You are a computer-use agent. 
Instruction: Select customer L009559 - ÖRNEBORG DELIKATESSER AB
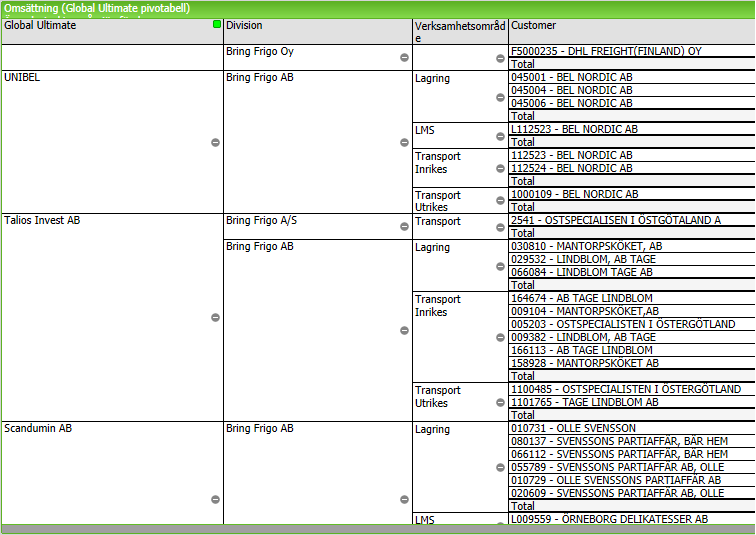pyautogui.click(x=632, y=519)
